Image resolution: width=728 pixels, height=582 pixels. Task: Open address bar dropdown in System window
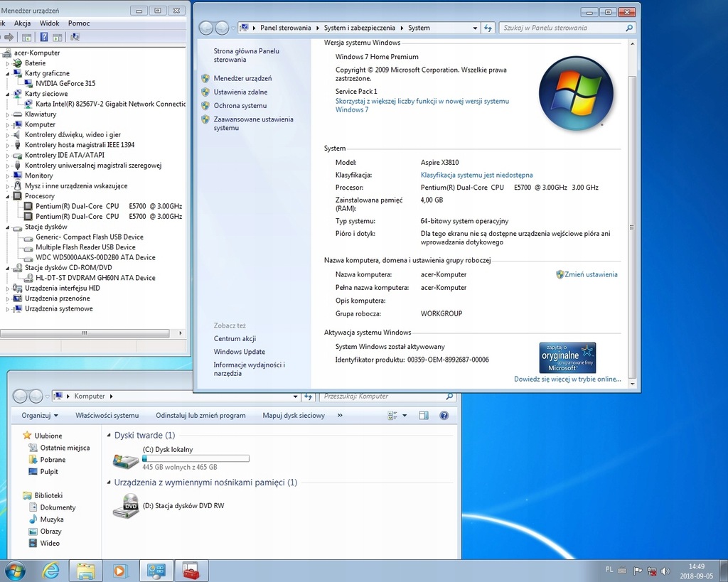coord(474,28)
